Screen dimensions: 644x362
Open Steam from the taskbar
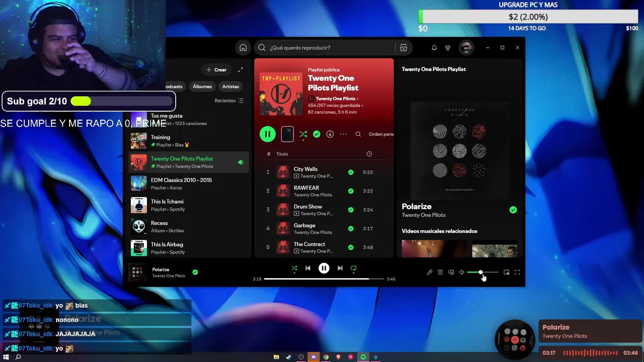(289, 357)
